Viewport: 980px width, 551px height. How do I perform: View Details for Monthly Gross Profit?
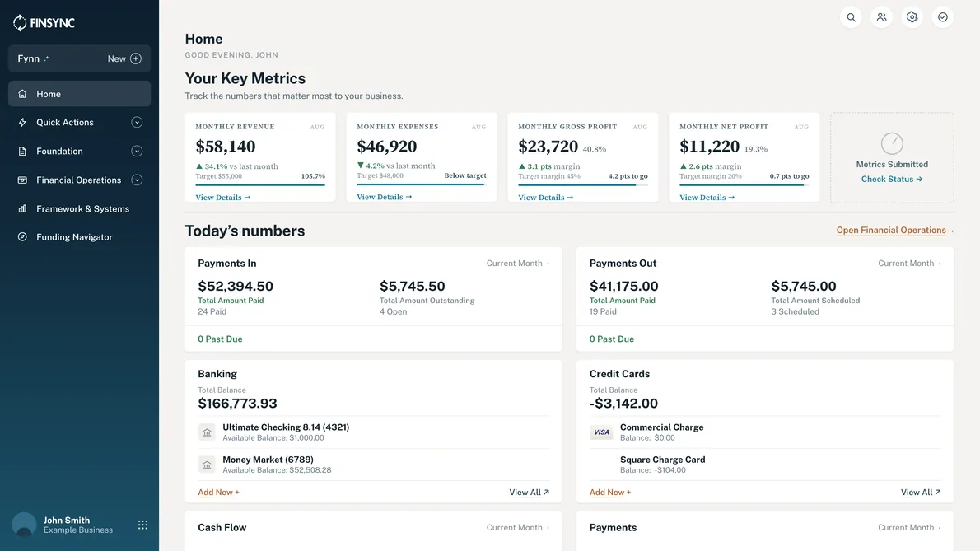tap(546, 198)
